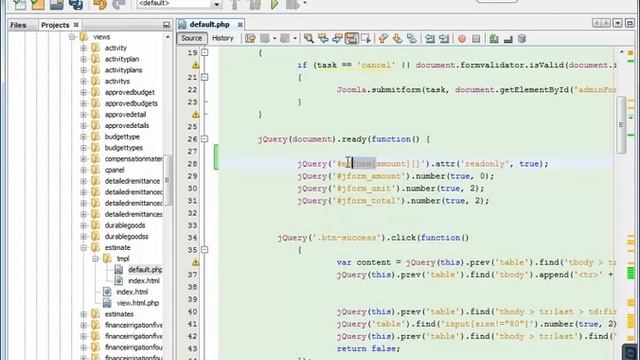
Task: Jump to next search occurrence icon
Action: [337, 39]
